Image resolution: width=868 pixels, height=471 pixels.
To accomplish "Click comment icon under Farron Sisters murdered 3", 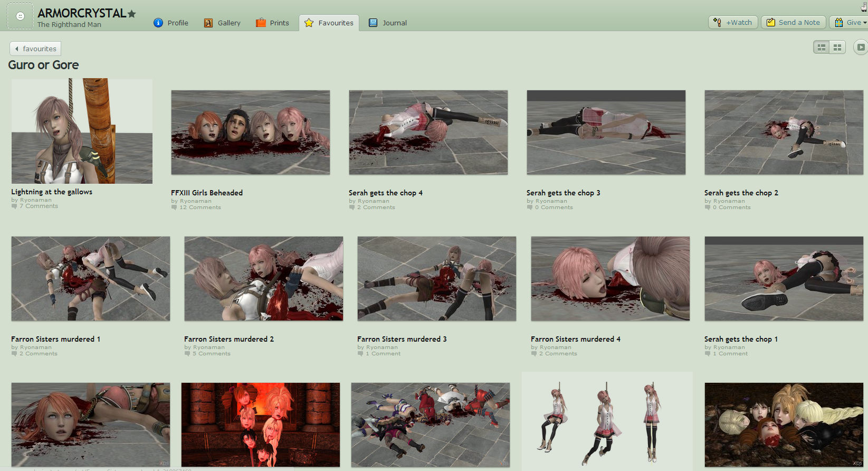I will [360, 354].
